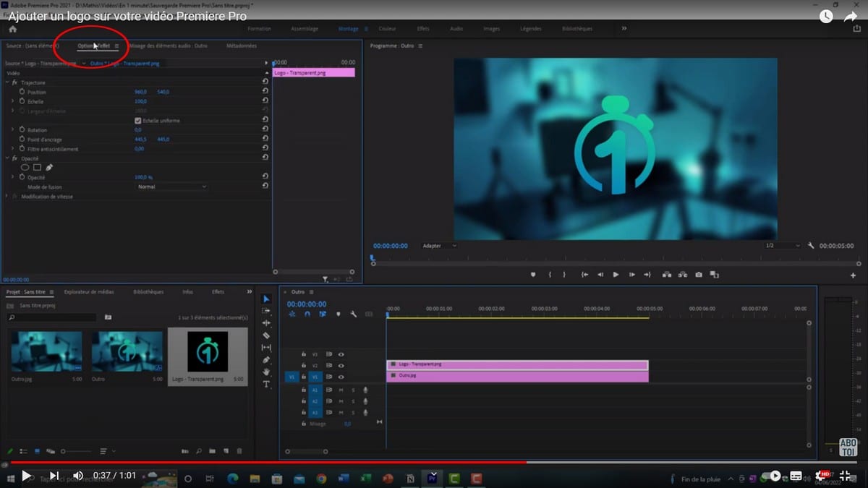The height and width of the screenshot is (488, 868).
Task: Open the Mode de fusion dropdown
Action: [x=171, y=187]
